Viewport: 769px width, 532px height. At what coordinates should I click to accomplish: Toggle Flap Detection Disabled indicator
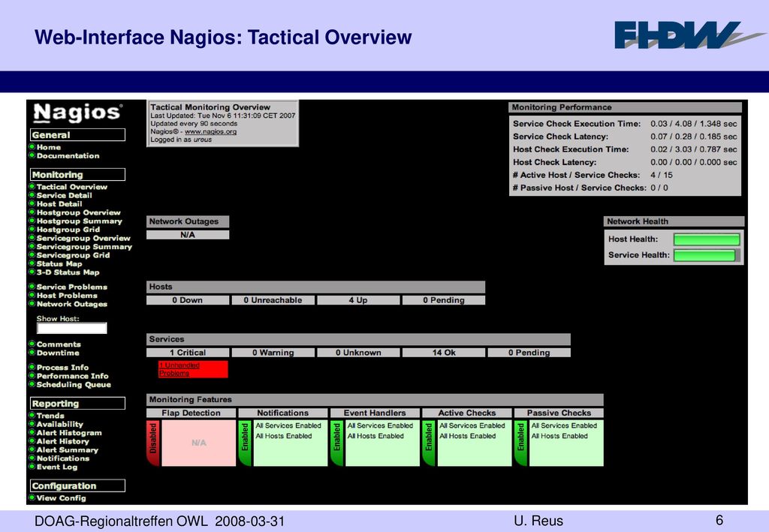(153, 443)
